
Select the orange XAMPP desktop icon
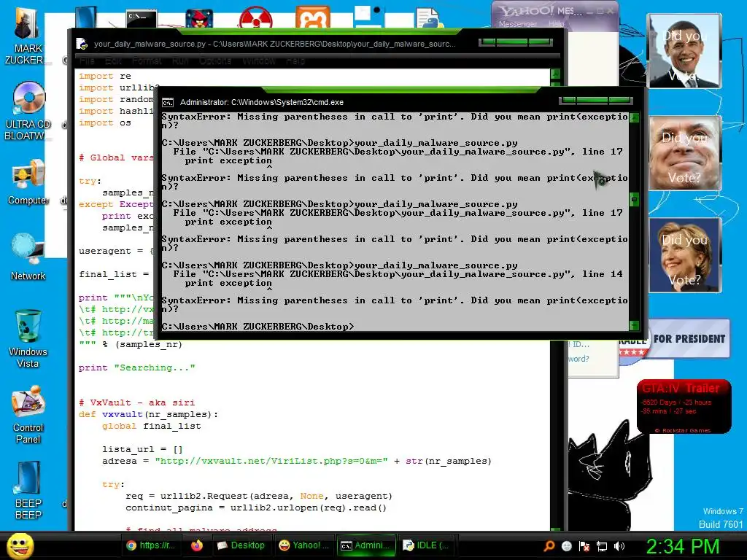[x=312, y=17]
